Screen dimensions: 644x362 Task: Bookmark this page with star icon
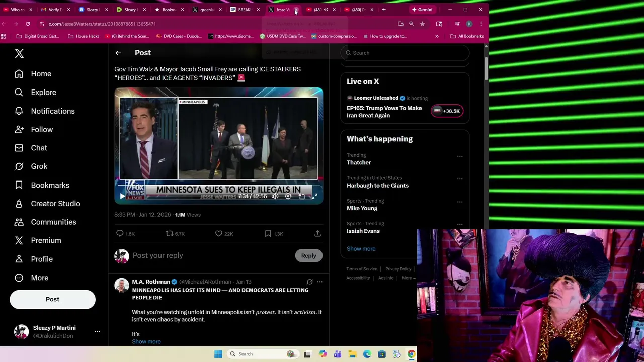[422, 24]
